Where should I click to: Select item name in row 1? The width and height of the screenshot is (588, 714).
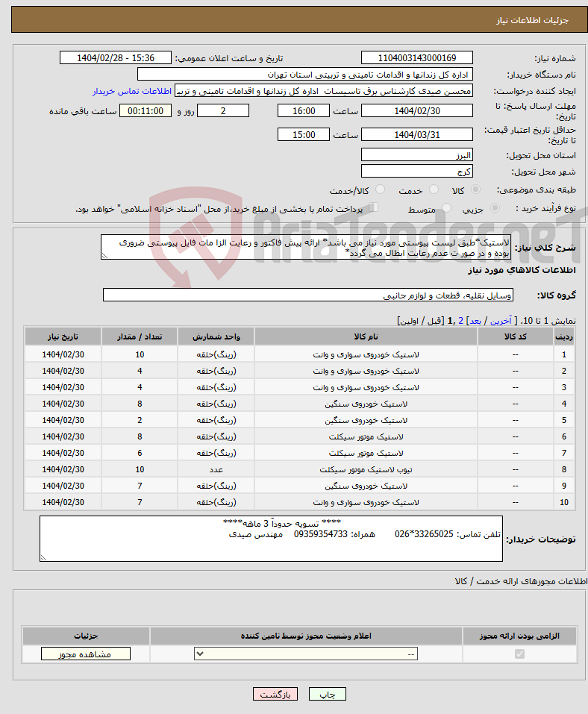click(x=366, y=354)
